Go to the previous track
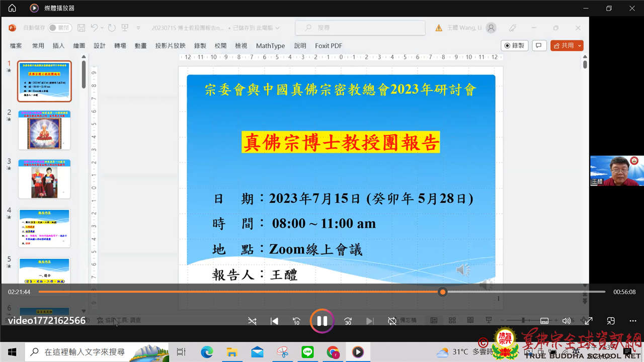Viewport: 644px width, 362px height. pos(274,321)
